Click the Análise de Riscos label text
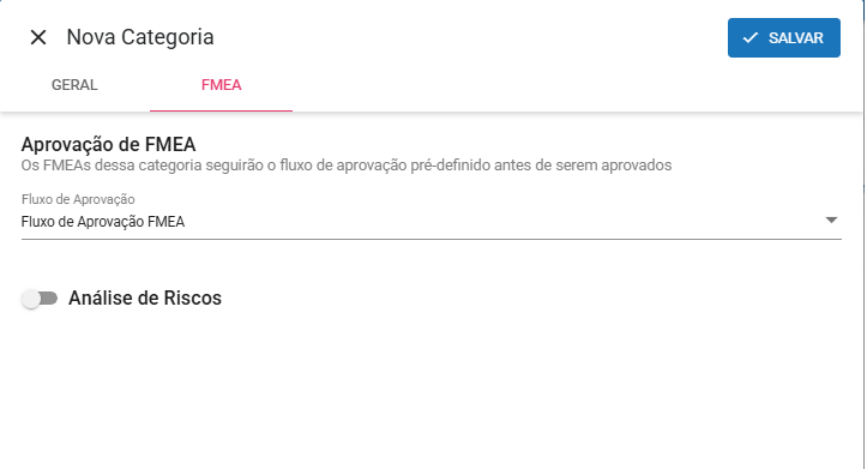The height and width of the screenshot is (469, 865). coord(145,298)
